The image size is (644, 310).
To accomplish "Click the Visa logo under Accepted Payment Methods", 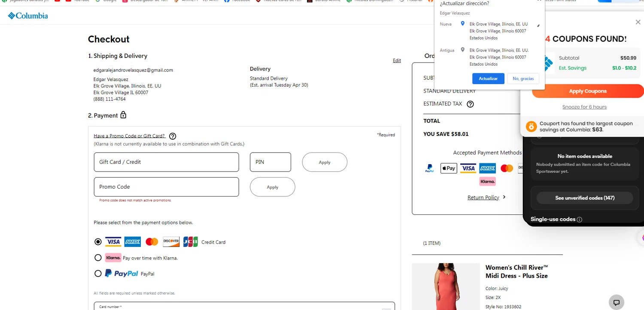I will pyautogui.click(x=468, y=169).
